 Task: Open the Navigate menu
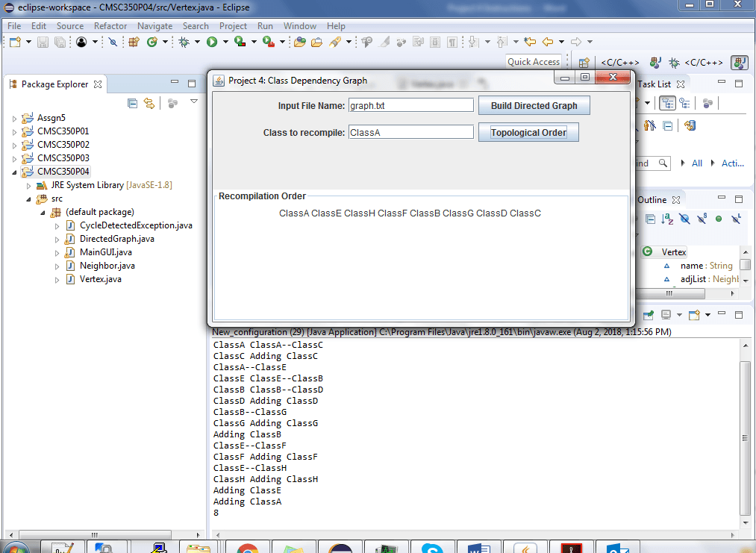click(x=154, y=26)
